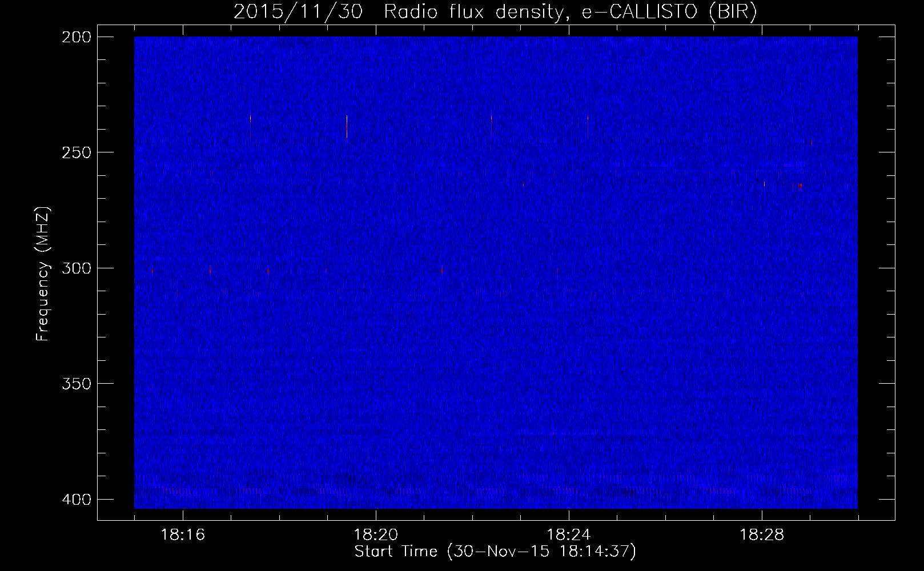This screenshot has width=924, height=571.
Task: Click the 400 frequency tick label
Action: 76,499
